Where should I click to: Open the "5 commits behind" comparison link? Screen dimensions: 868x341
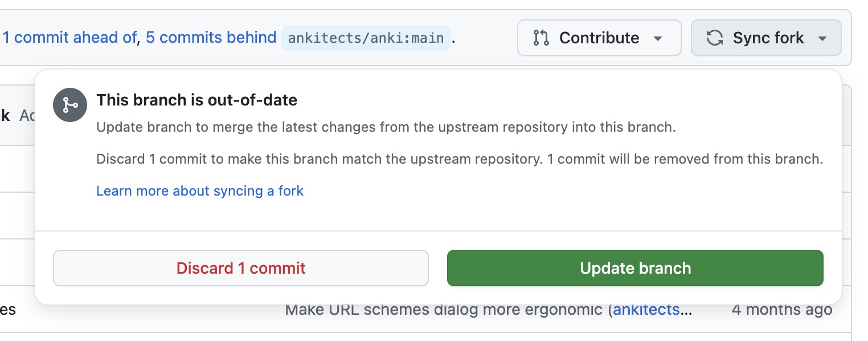(211, 38)
